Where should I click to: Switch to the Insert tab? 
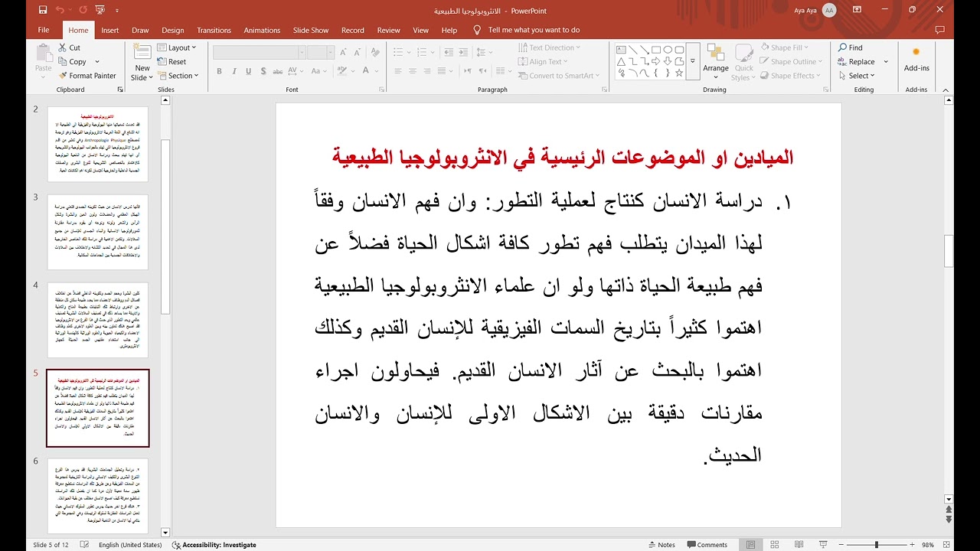(x=109, y=30)
